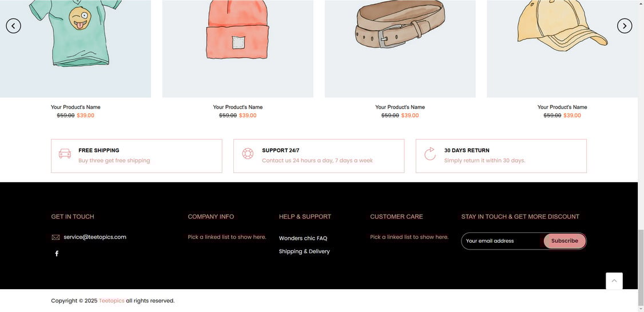Click the free shipping truck icon
The width and height of the screenshot is (644, 312).
pyautogui.click(x=65, y=153)
